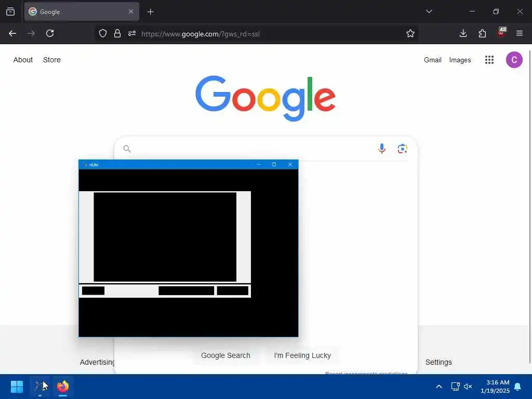Image resolution: width=532 pixels, height=399 pixels.
Task: Click the Google search input field
Action: 253,149
